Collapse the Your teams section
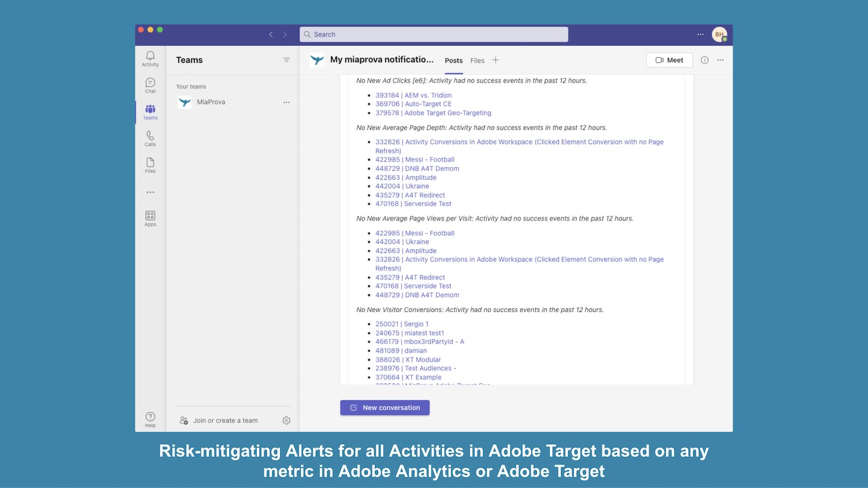The width and height of the screenshot is (868, 488). 191,86
